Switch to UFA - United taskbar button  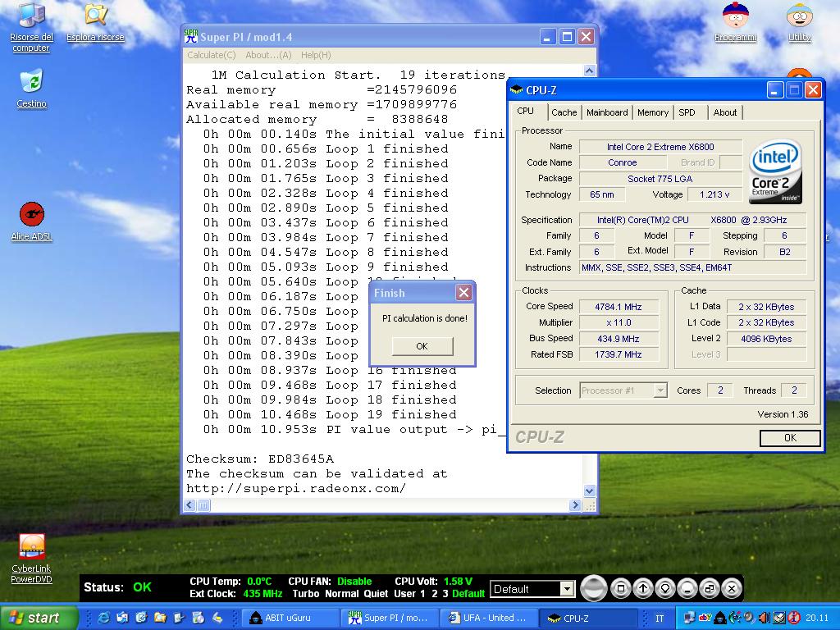[489, 618]
